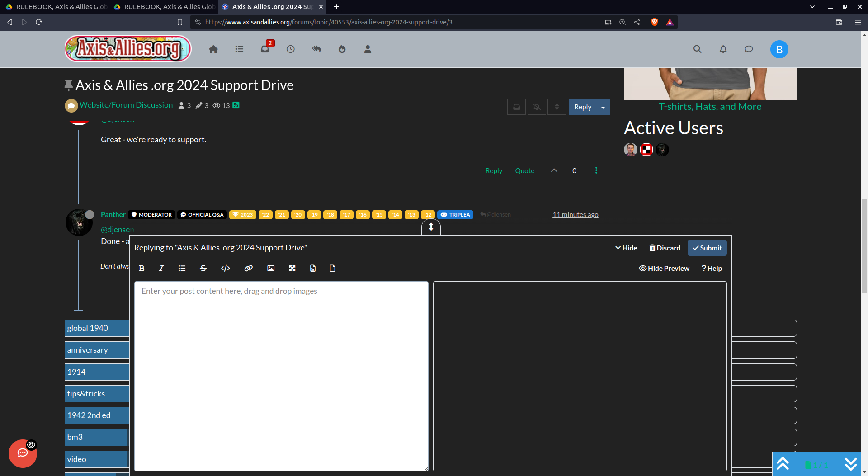The width and height of the screenshot is (868, 476).
Task: Go to forum Home icon
Action: pos(213,49)
